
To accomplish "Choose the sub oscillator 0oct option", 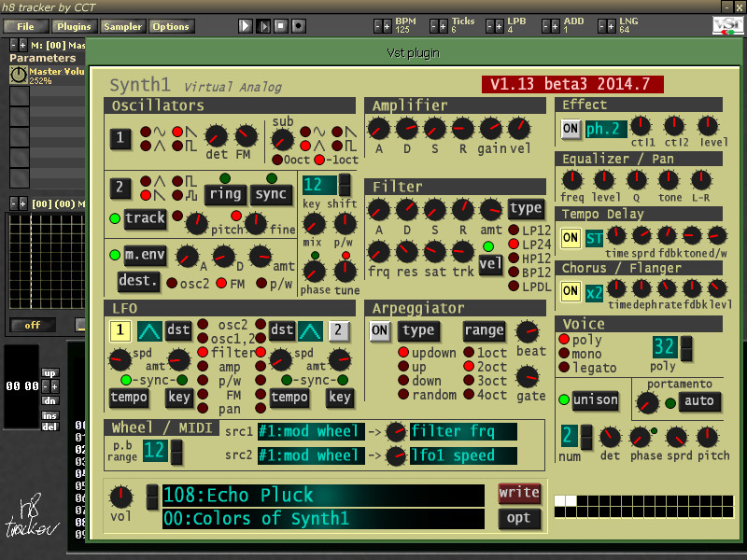I will tap(277, 160).
